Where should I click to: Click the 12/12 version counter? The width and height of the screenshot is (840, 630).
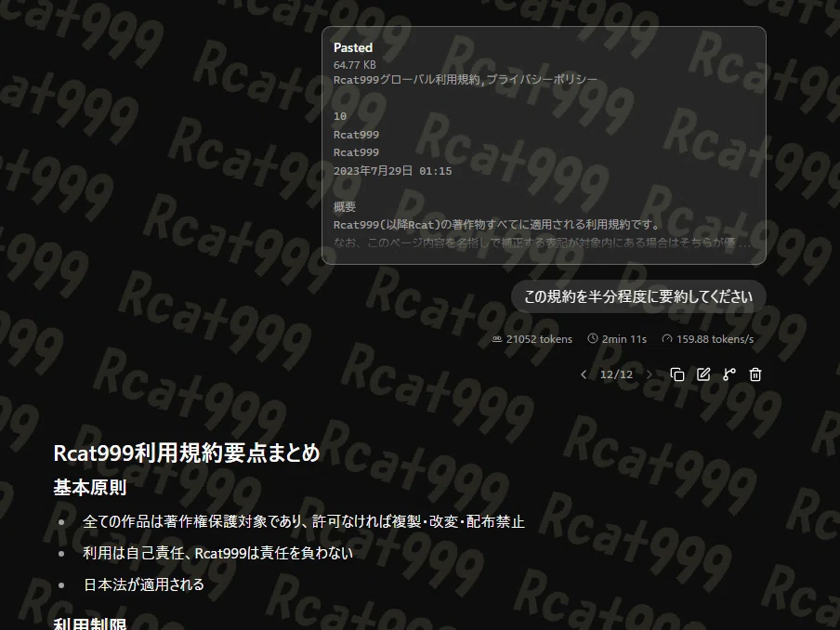(x=616, y=374)
